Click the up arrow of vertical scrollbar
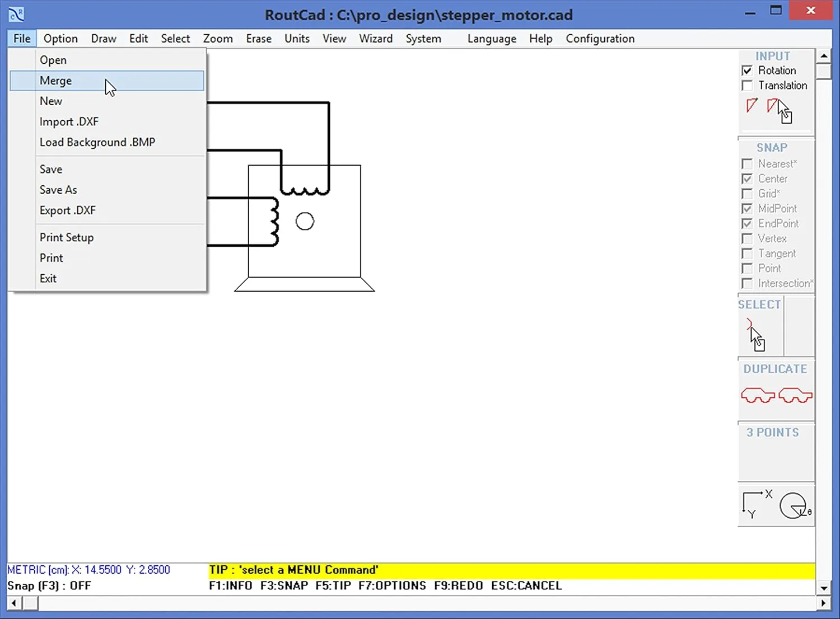 [x=824, y=55]
